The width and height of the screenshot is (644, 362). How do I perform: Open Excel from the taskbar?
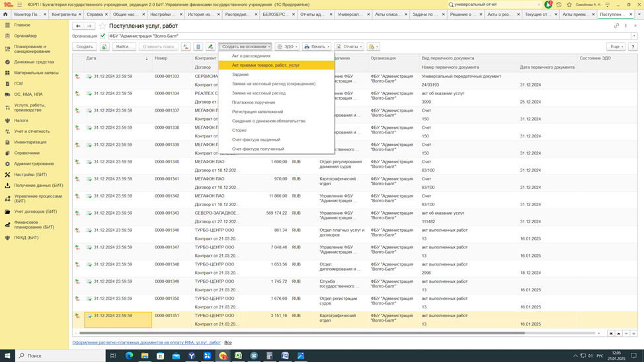point(238,356)
